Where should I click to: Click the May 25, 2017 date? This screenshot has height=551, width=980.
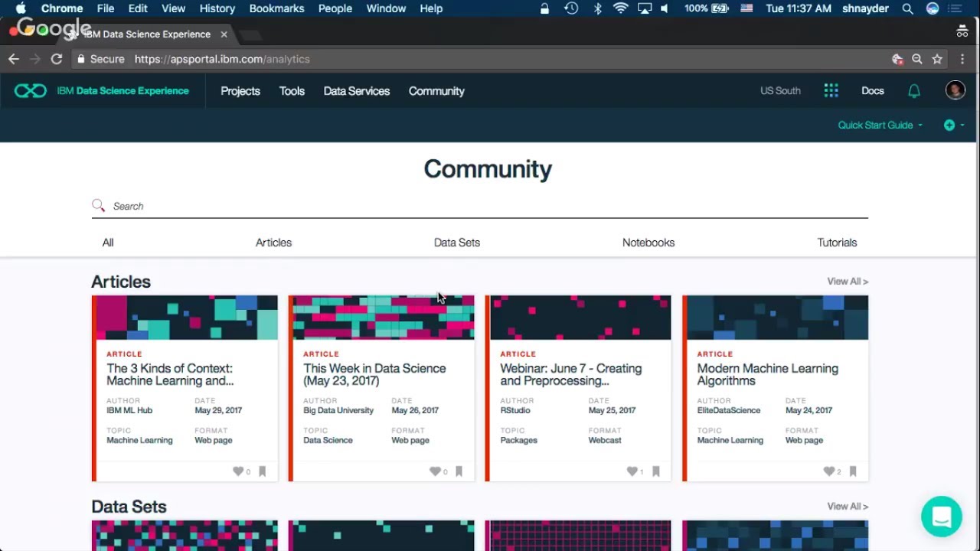click(x=612, y=410)
